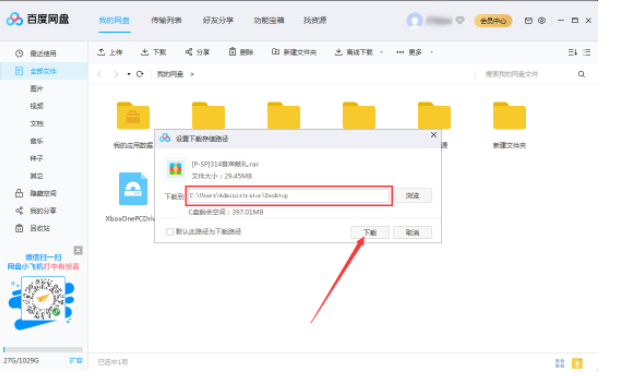
Task: Select 全部文件 in sidebar
Action: 43,71
